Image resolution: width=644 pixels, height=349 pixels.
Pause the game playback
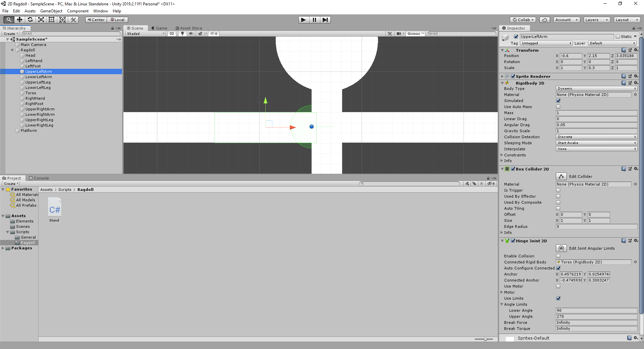point(314,20)
